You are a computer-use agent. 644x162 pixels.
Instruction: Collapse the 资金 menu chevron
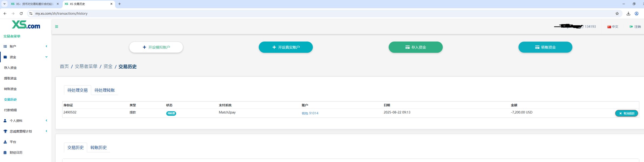(46, 57)
